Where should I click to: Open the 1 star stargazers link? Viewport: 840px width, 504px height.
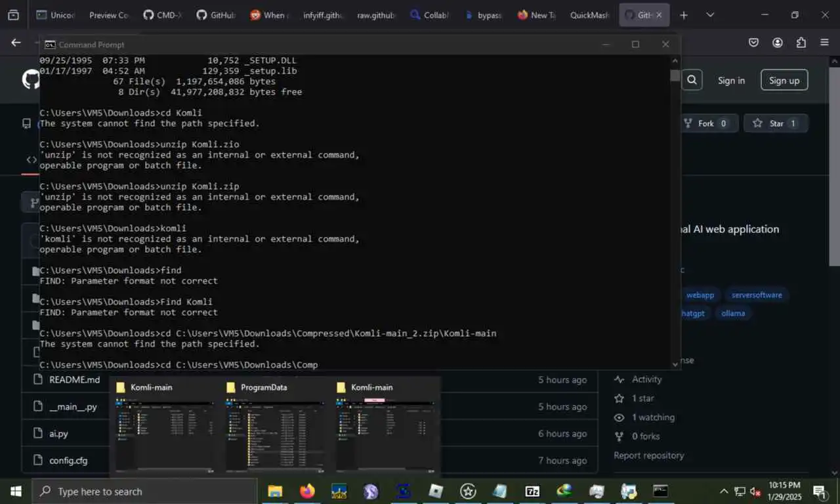642,398
